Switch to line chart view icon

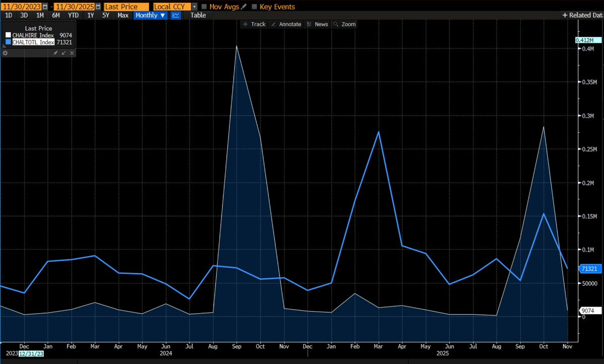coord(176,15)
